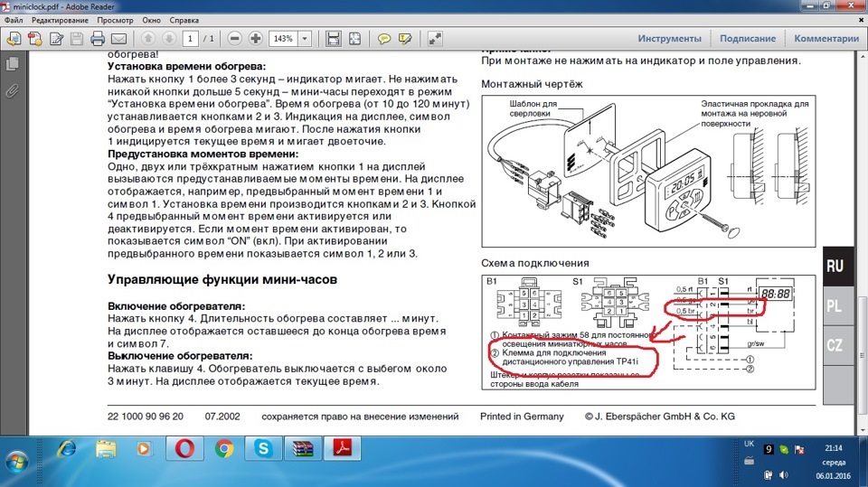Open the Windows Start menu
Viewport: 868px width, 487px height.
point(15,461)
